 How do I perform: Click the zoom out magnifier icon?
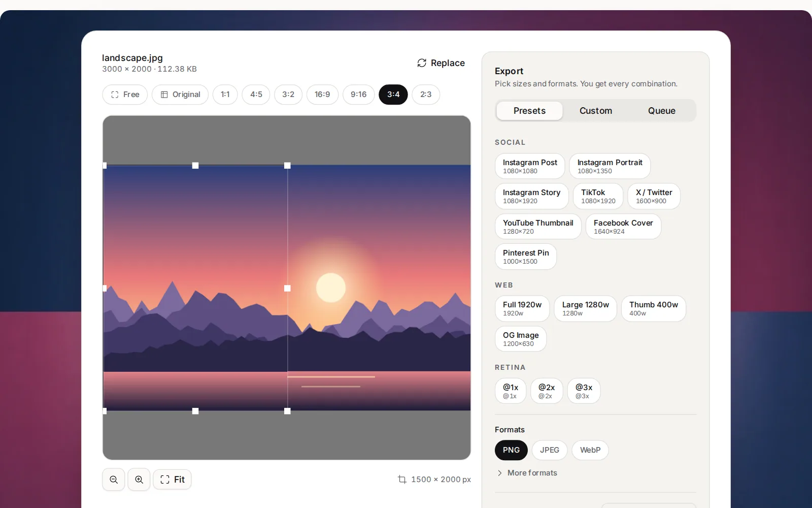coord(114,480)
